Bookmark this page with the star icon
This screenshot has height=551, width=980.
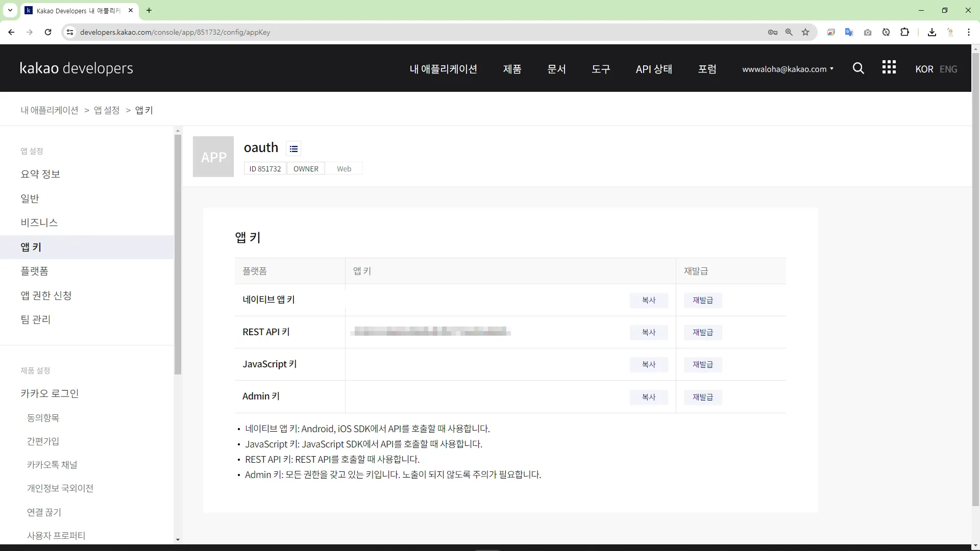(805, 32)
